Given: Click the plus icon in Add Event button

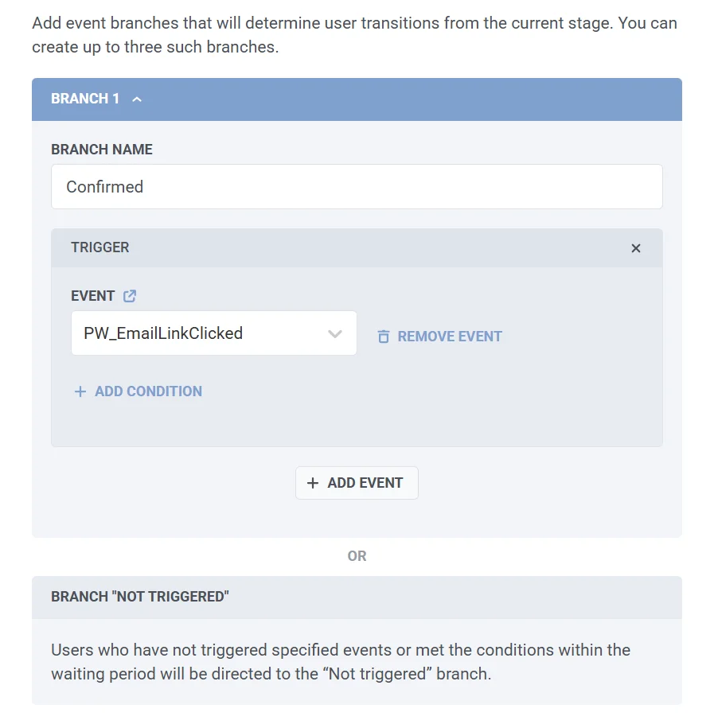Looking at the screenshot, I should coord(313,483).
